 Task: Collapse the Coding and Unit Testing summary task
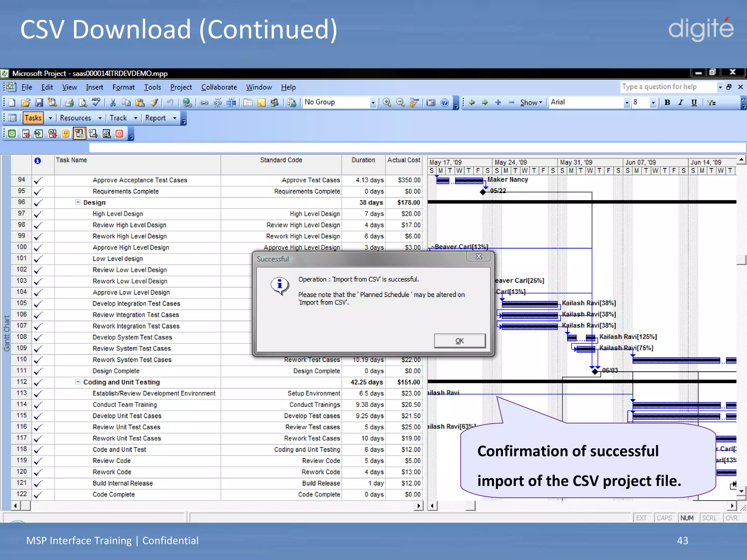click(x=78, y=382)
